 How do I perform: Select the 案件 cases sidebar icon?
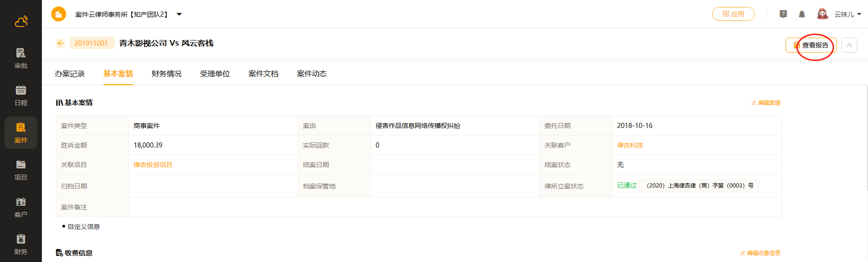21,133
